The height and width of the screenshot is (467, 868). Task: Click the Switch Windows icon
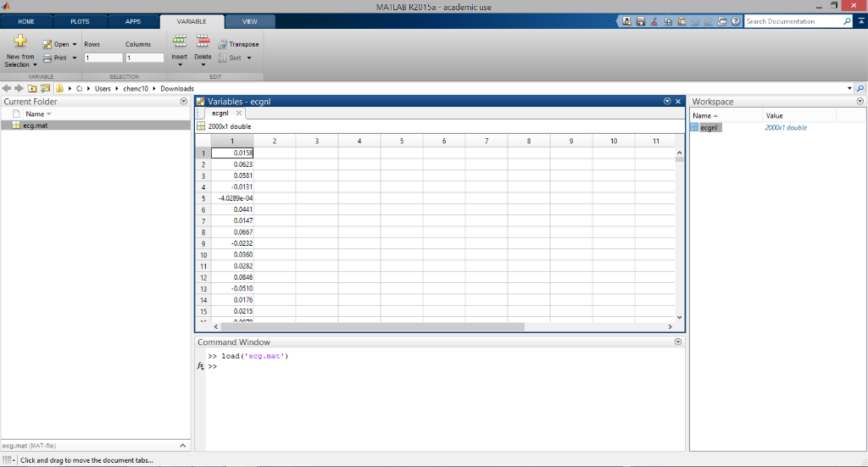(x=723, y=21)
